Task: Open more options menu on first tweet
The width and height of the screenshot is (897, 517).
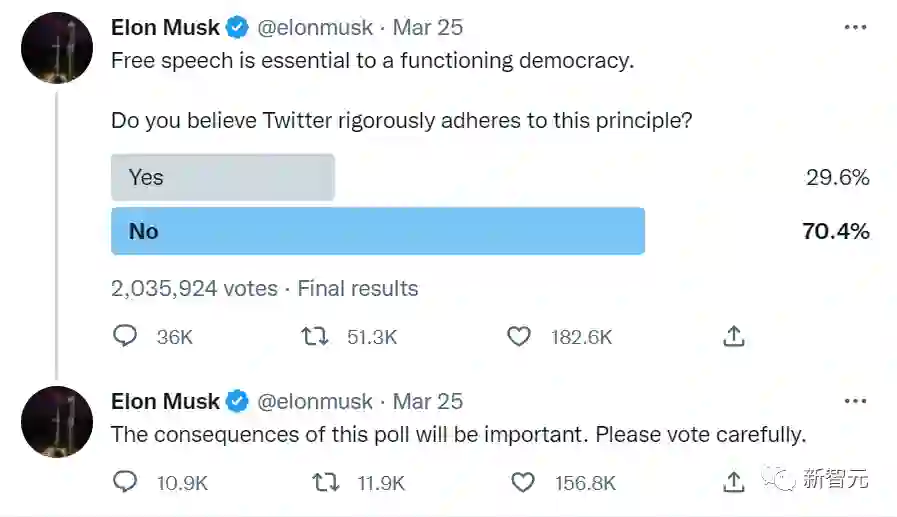Action: click(x=855, y=27)
